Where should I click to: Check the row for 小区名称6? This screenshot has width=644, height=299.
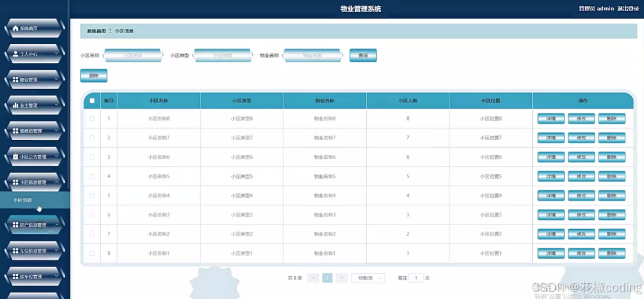[92, 157]
